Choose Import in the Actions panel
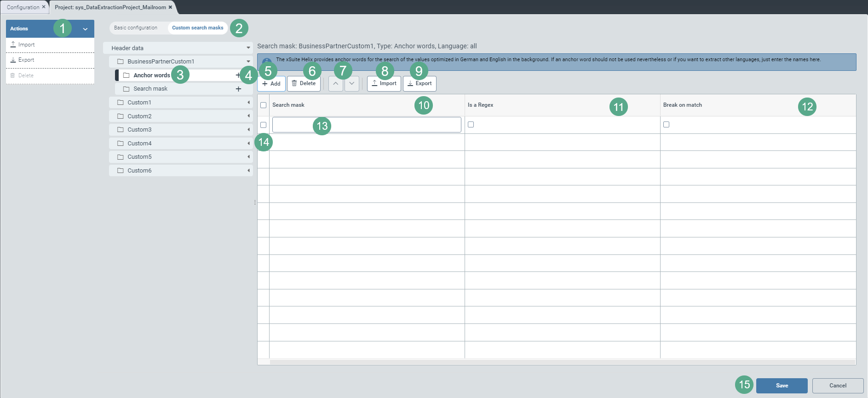Image resolution: width=868 pixels, height=398 pixels. 50,45
